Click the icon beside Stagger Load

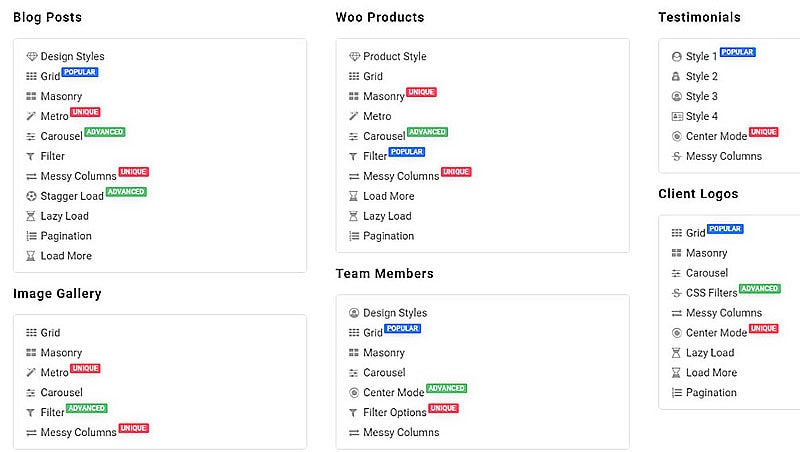[x=31, y=197]
